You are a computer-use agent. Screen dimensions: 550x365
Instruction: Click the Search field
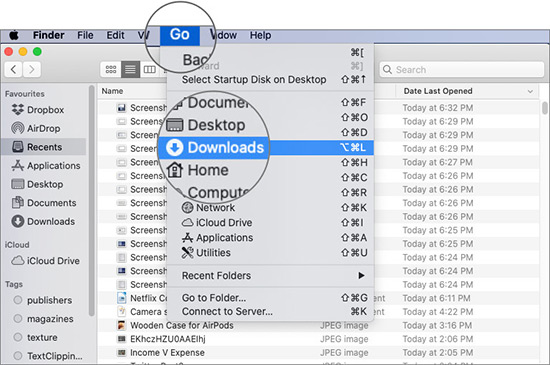(462, 69)
